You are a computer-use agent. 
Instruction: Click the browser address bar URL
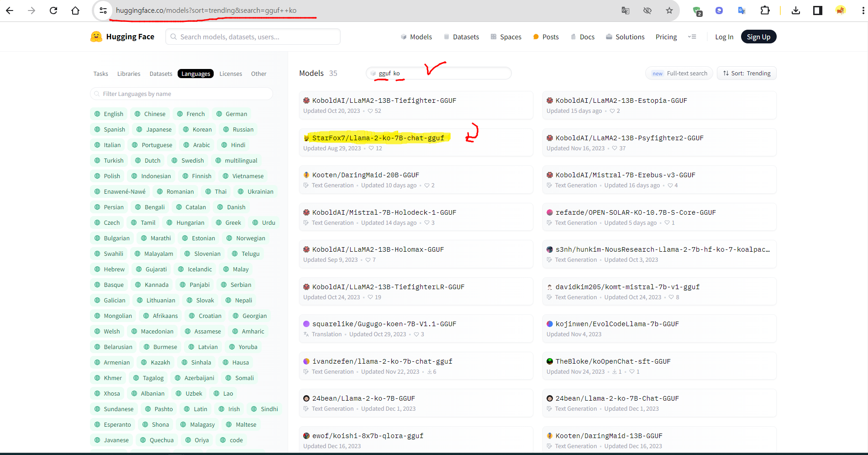[206, 11]
